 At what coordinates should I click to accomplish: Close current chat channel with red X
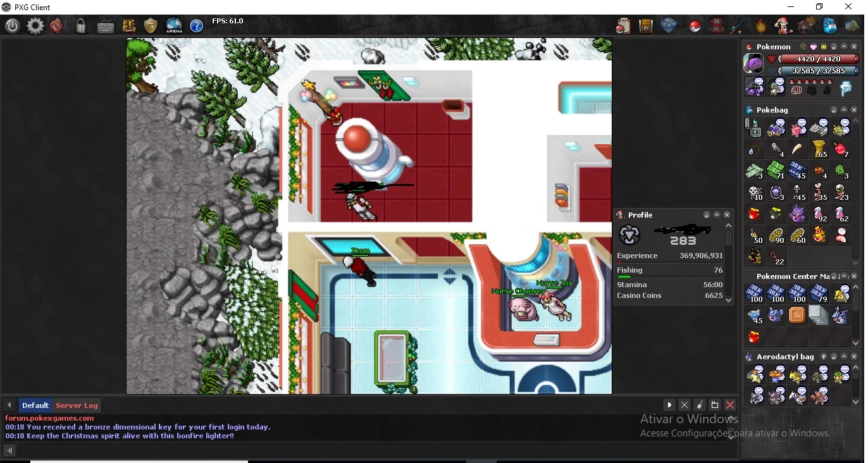[730, 405]
